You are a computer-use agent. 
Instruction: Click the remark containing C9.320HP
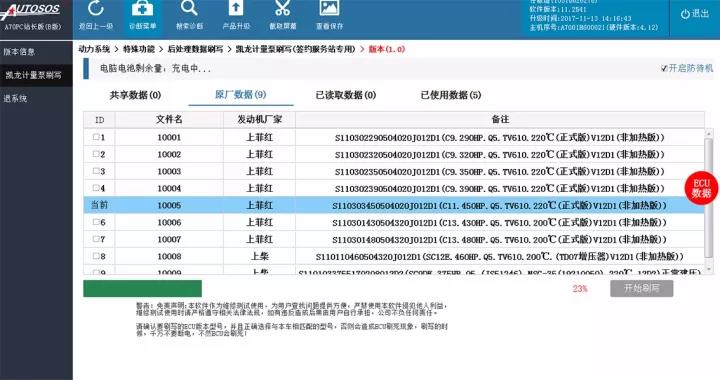coord(500,154)
